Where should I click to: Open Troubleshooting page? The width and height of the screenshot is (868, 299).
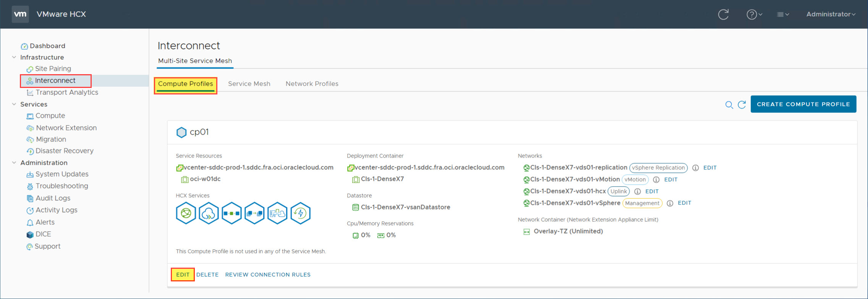(x=62, y=186)
